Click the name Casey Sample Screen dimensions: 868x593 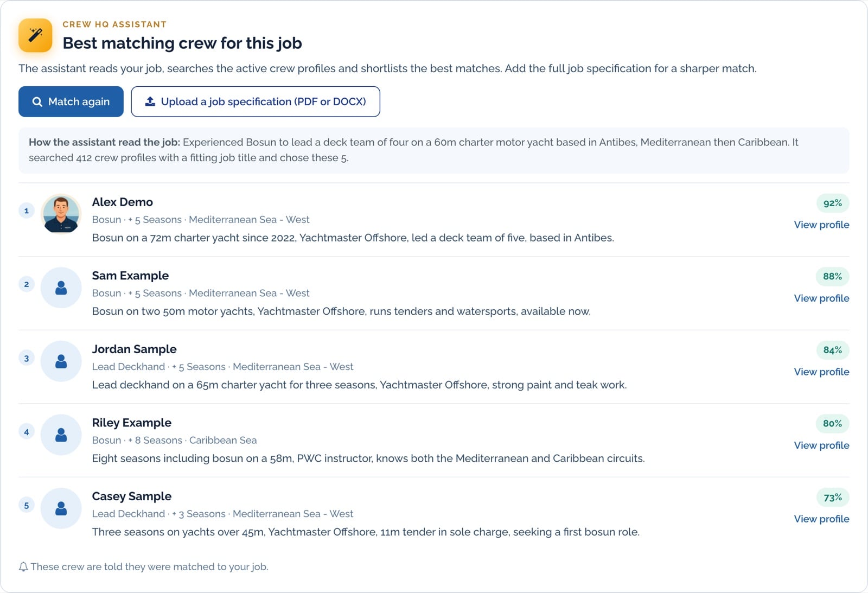[132, 496]
